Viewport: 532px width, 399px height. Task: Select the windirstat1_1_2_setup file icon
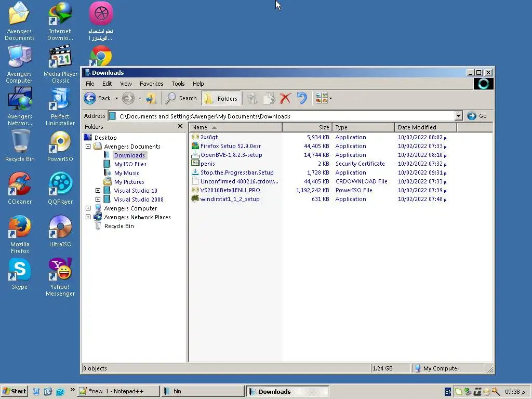click(195, 199)
